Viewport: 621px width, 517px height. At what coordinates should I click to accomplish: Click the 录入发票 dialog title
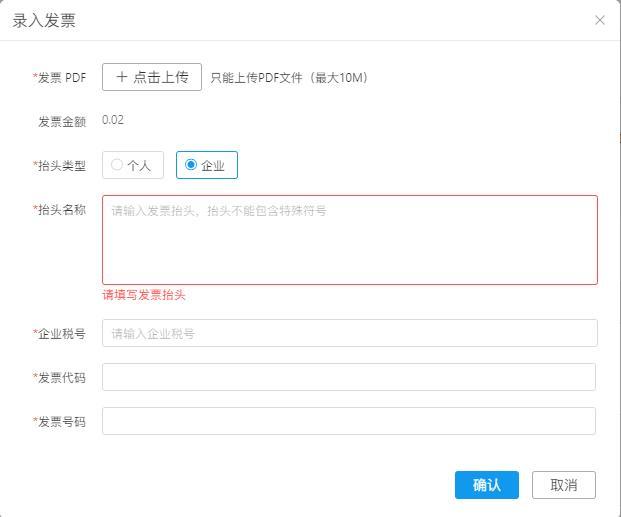pyautogui.click(x=44, y=20)
